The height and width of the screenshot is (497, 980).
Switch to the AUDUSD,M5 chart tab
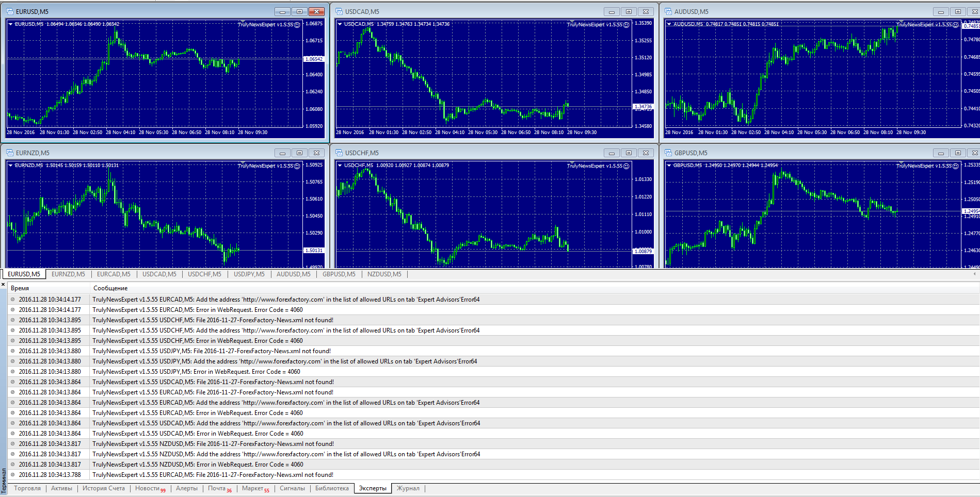[294, 274]
